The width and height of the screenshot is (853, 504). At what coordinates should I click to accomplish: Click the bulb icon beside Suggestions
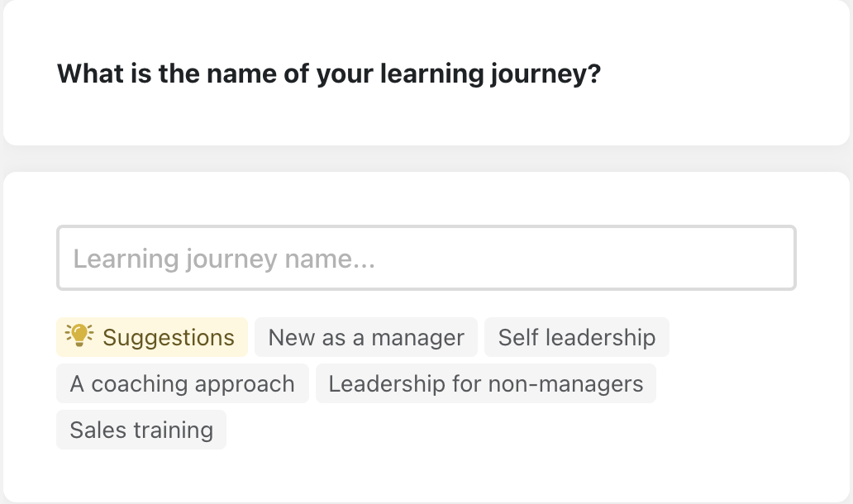[79, 336]
